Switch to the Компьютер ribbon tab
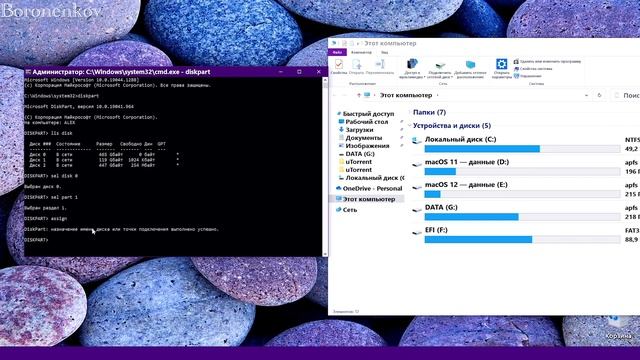The height and width of the screenshot is (360, 640). tap(361, 52)
